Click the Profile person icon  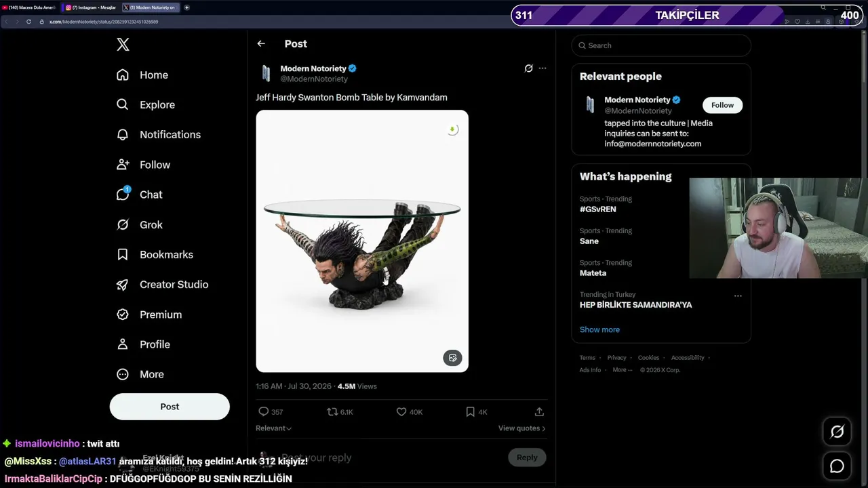(x=123, y=344)
